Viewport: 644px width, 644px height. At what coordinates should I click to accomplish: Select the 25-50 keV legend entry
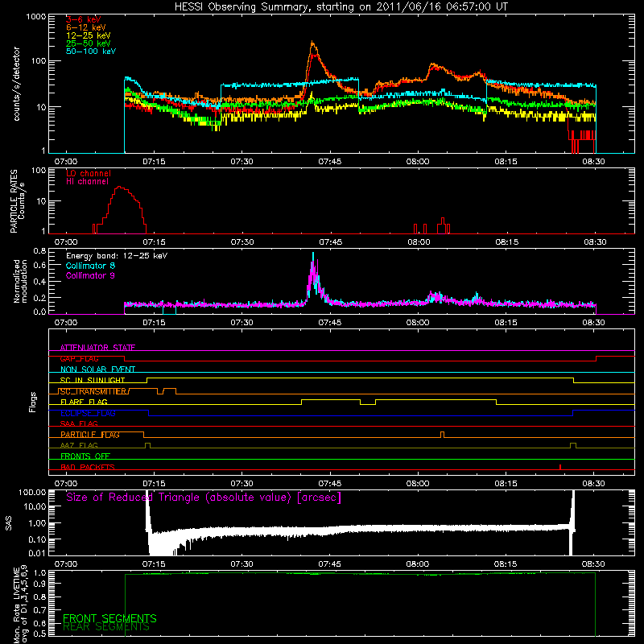click(x=89, y=43)
